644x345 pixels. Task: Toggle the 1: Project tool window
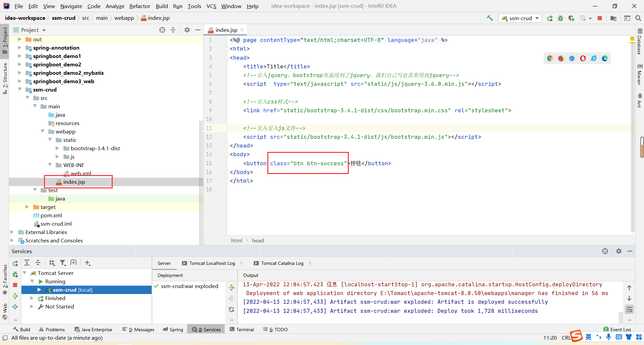5,40
